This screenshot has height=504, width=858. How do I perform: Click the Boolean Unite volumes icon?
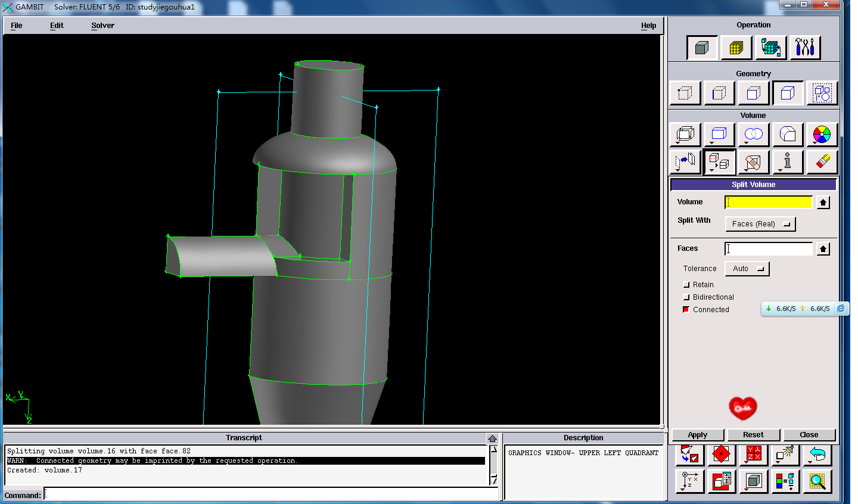click(x=753, y=135)
